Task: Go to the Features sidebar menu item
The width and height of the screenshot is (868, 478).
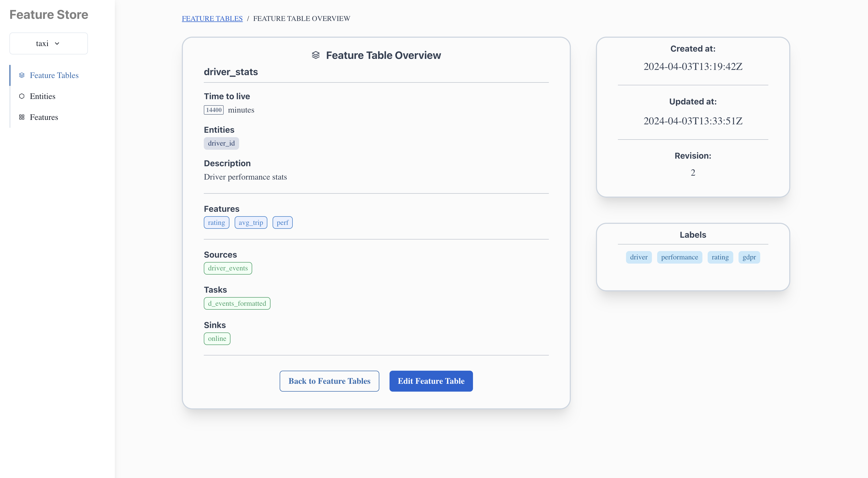Action: tap(44, 117)
